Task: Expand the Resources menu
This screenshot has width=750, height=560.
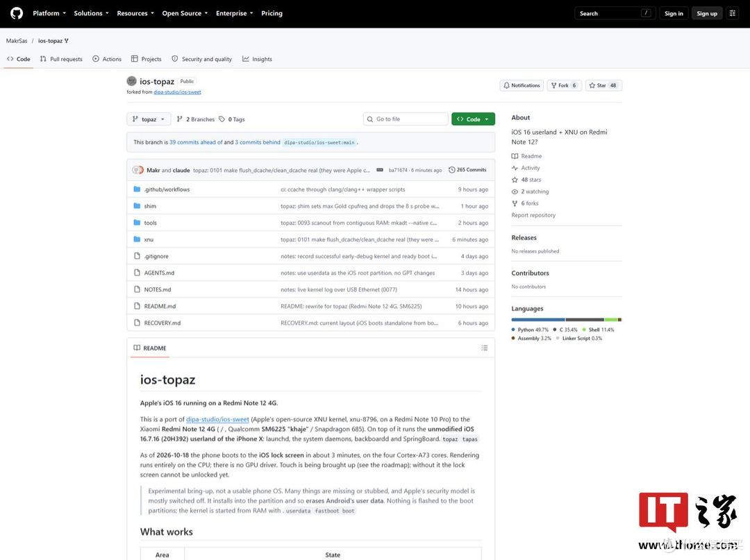Action: pos(135,13)
